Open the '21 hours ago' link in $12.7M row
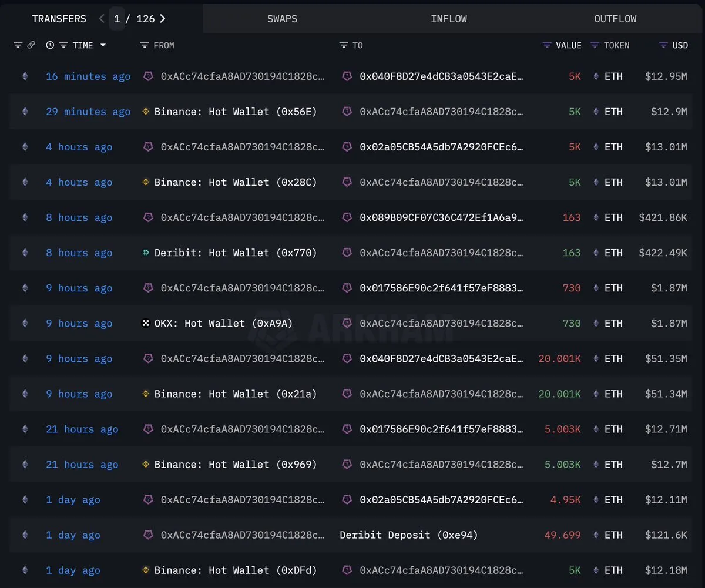The image size is (705, 588). 82,464
